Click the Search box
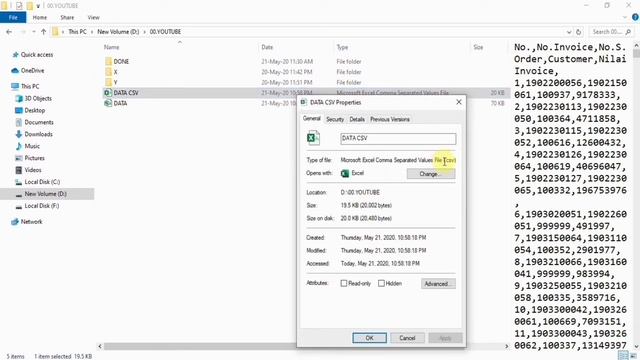The height and width of the screenshot is (360, 640). (611, 32)
